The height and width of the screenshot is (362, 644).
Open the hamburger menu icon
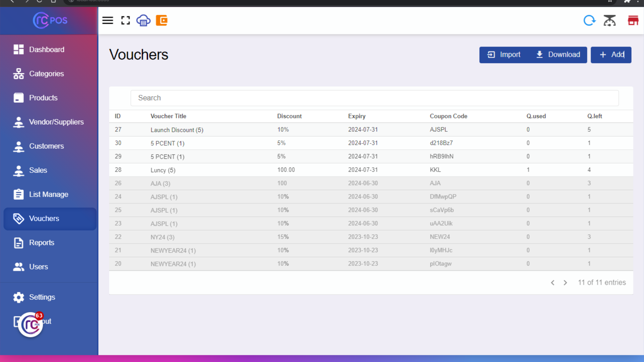(x=108, y=20)
